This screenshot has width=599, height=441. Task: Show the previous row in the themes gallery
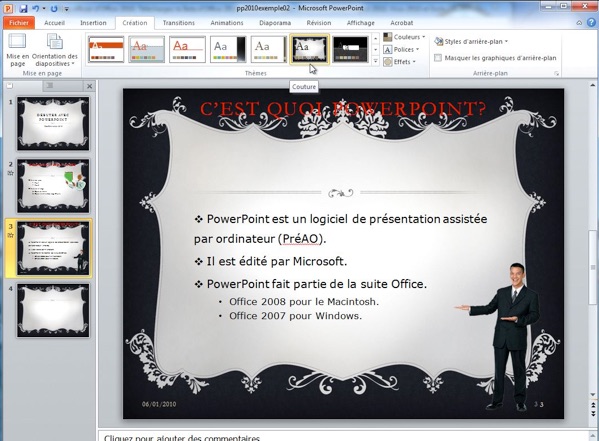tap(375, 38)
